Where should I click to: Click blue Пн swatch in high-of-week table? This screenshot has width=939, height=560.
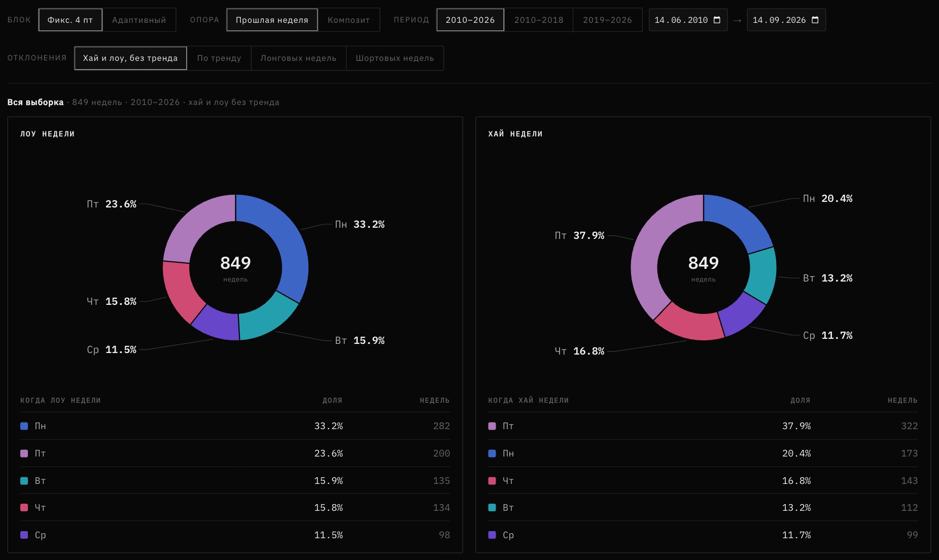tap(492, 453)
